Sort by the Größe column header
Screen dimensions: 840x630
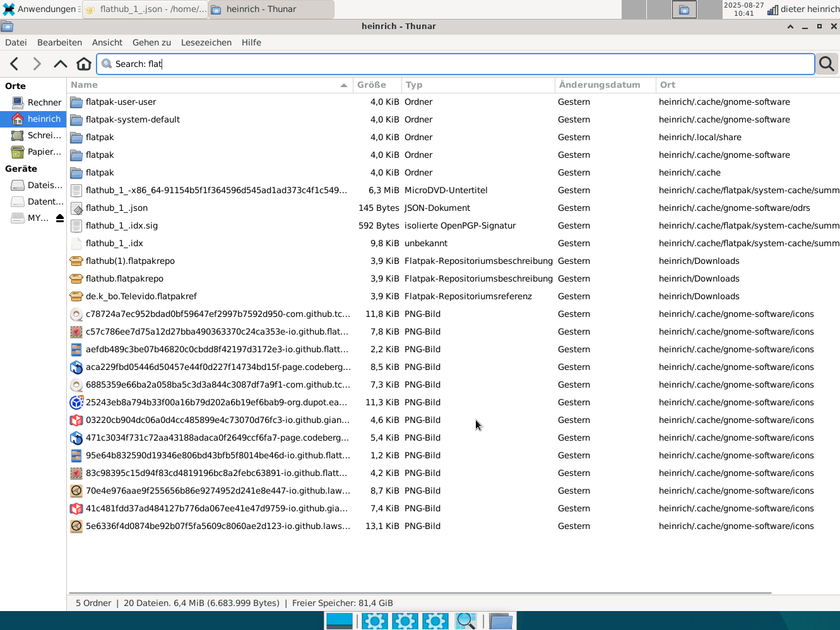click(377, 85)
